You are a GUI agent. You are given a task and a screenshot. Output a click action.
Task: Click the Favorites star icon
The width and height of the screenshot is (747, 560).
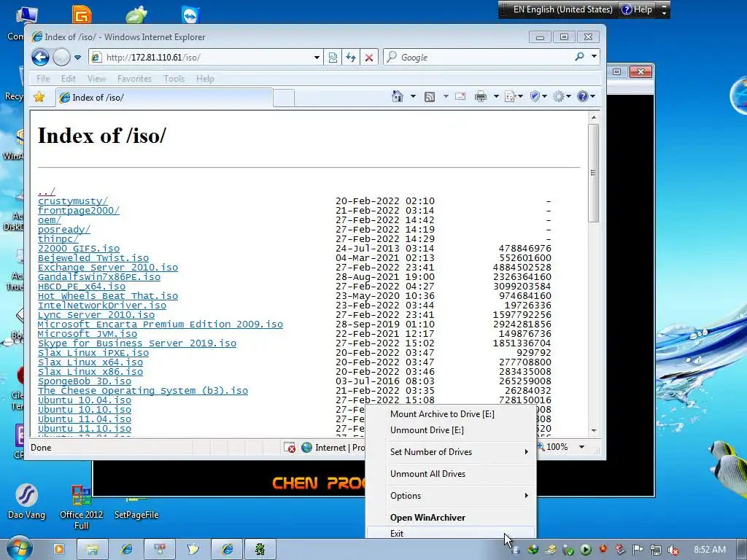click(x=39, y=97)
